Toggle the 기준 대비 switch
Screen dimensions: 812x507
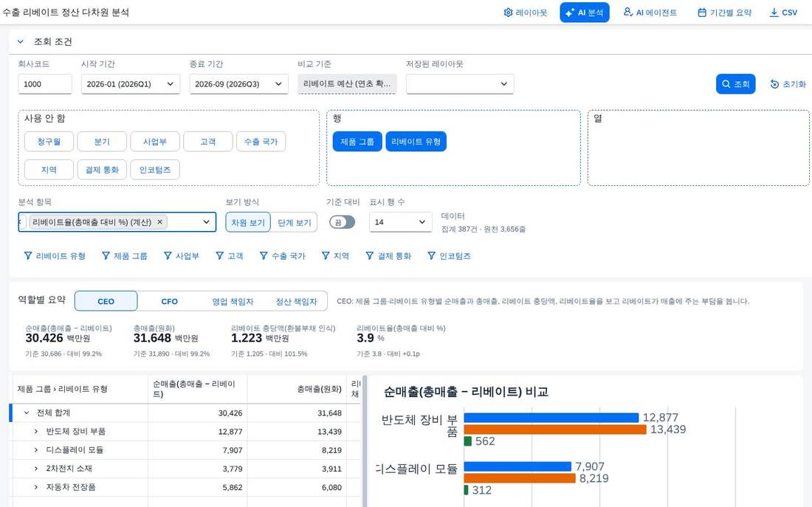[343, 222]
